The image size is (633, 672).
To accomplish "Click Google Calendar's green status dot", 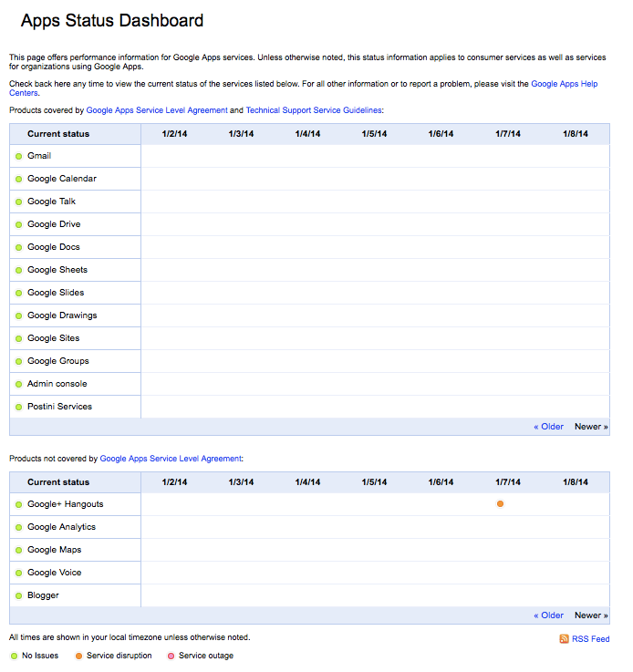I will [x=18, y=179].
